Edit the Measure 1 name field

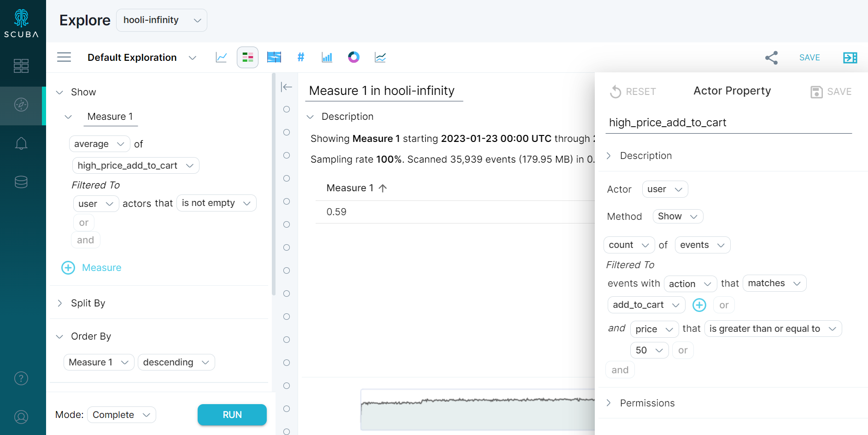click(x=111, y=117)
